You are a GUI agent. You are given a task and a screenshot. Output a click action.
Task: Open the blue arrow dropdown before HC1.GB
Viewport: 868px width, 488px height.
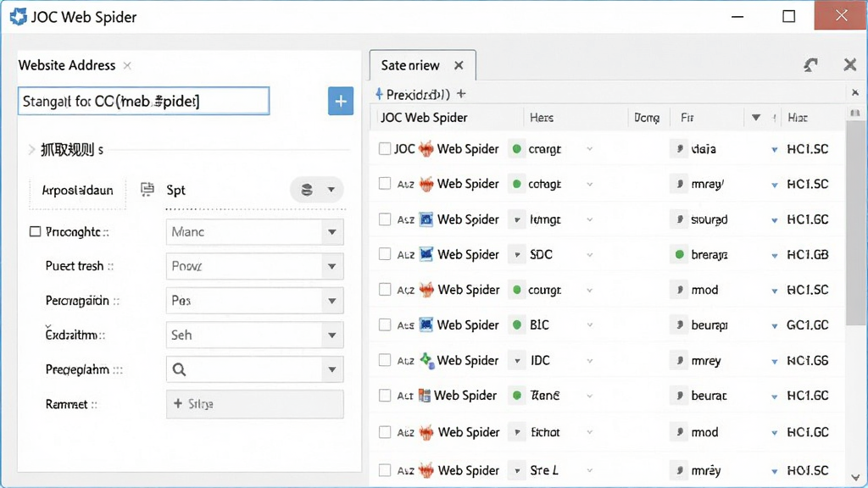(775, 255)
